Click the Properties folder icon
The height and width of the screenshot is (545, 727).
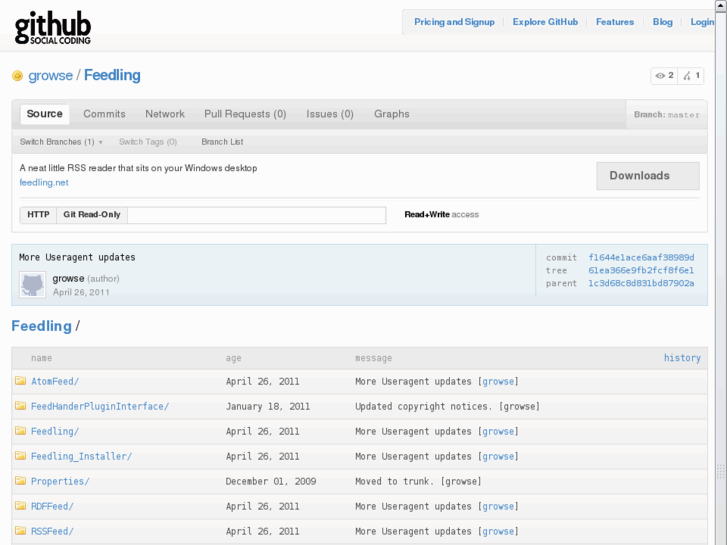20,481
